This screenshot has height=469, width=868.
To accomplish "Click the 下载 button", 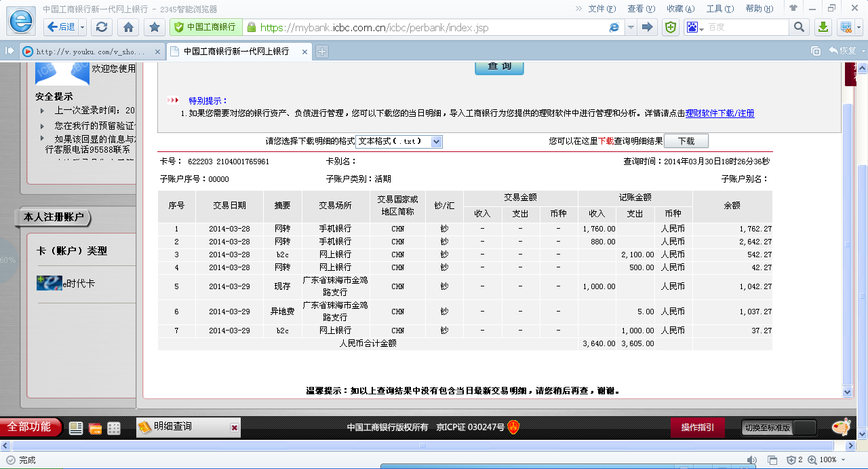I will (x=686, y=141).
